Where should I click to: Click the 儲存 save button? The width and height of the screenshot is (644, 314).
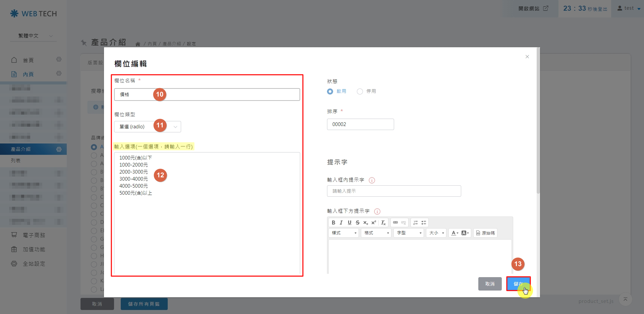[x=518, y=284]
